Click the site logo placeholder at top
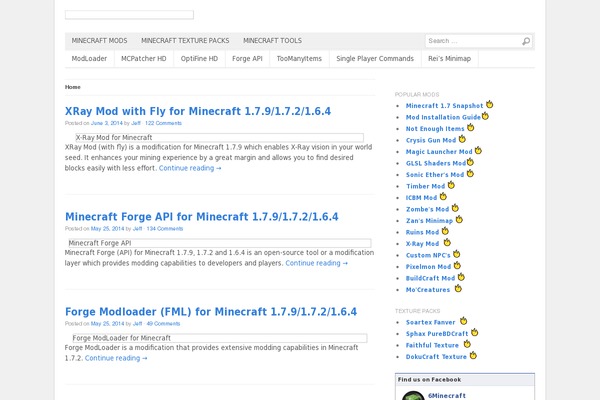 coord(129,15)
